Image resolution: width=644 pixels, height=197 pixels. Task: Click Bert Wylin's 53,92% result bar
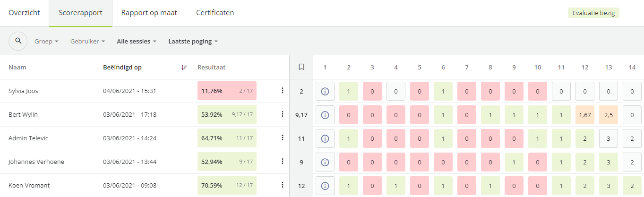point(227,114)
